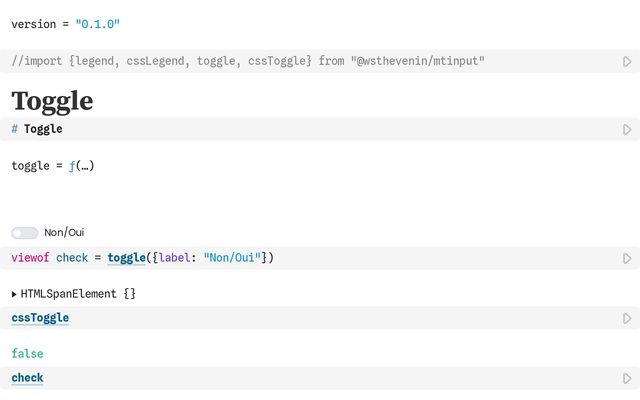This screenshot has height=400, width=640.
Task: Click the Non/Oui toggle label text
Action: [64, 232]
